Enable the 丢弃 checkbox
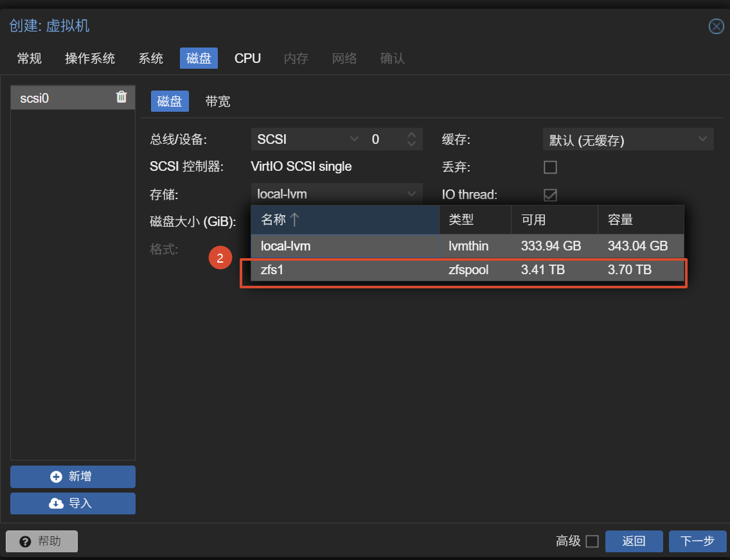This screenshot has height=560, width=730. point(550,167)
